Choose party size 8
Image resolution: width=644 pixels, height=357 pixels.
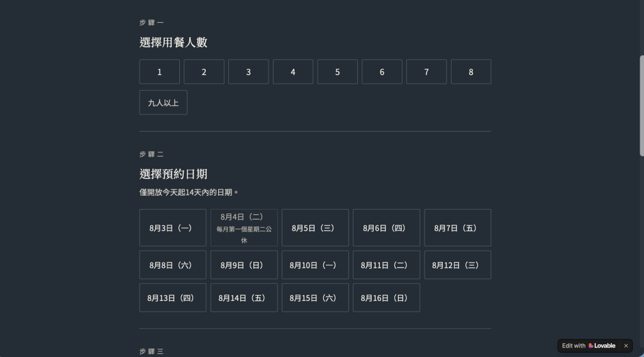point(470,72)
